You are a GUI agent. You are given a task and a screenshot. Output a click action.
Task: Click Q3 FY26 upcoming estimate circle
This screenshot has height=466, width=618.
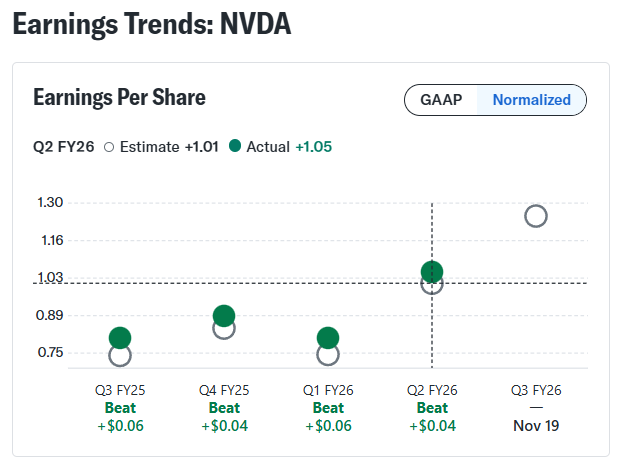536,216
